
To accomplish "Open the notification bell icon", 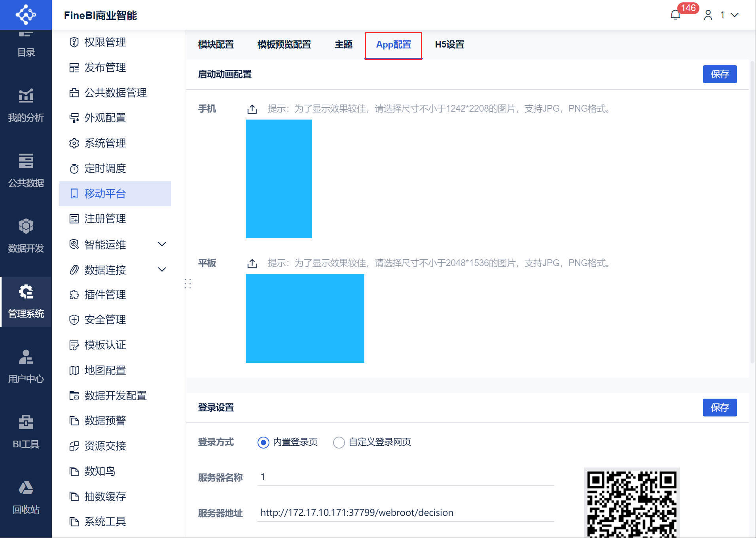I will click(x=675, y=15).
